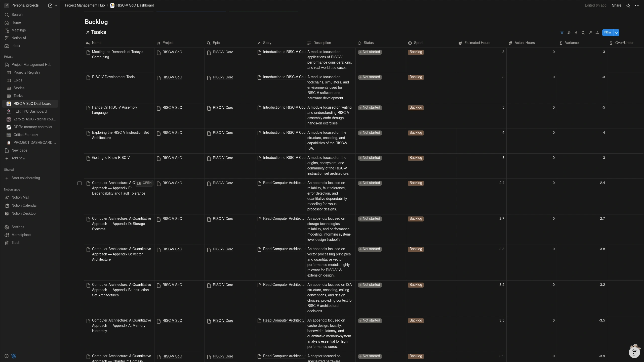Click the Backlog sprint tag in first row
Viewport: 644px width, 362px height.
416,52
